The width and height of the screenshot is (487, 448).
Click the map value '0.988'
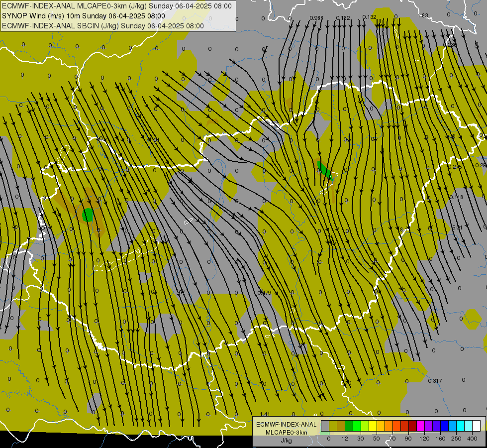316,18
